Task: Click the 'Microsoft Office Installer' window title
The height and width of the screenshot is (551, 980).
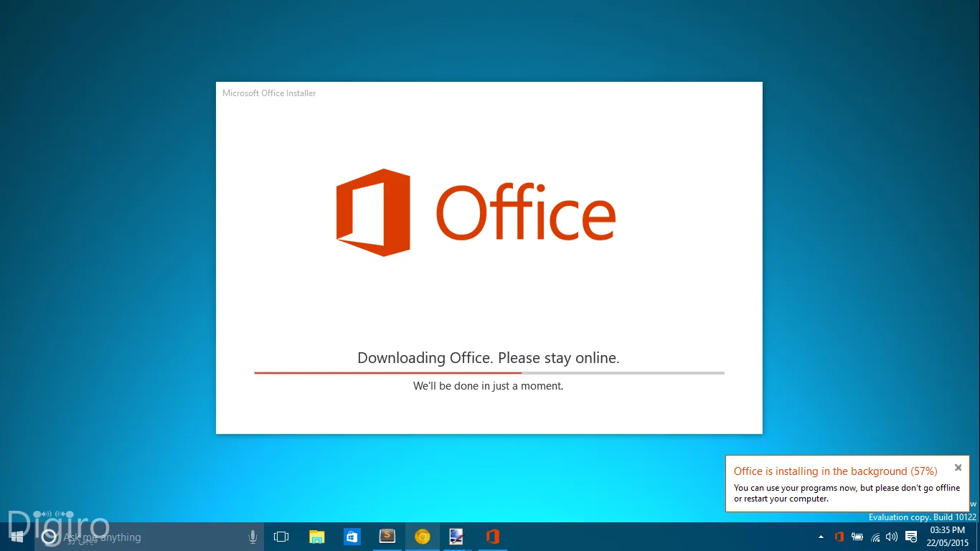Action: [269, 93]
